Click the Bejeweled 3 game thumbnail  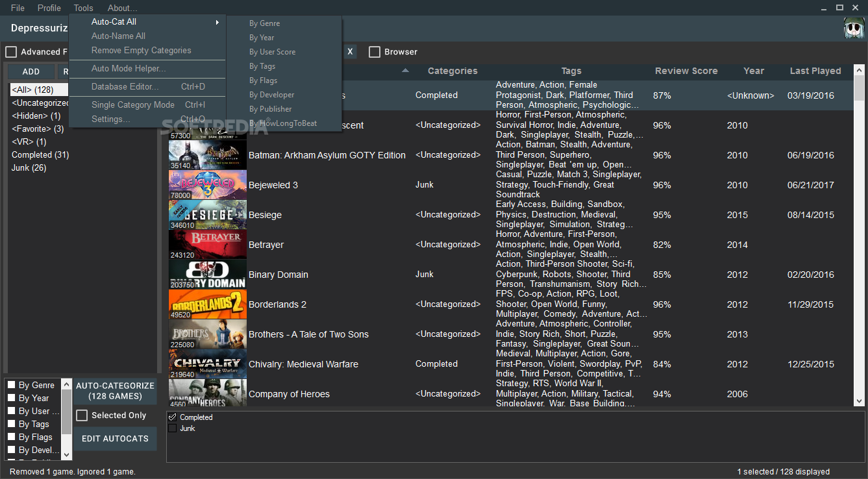(x=207, y=185)
